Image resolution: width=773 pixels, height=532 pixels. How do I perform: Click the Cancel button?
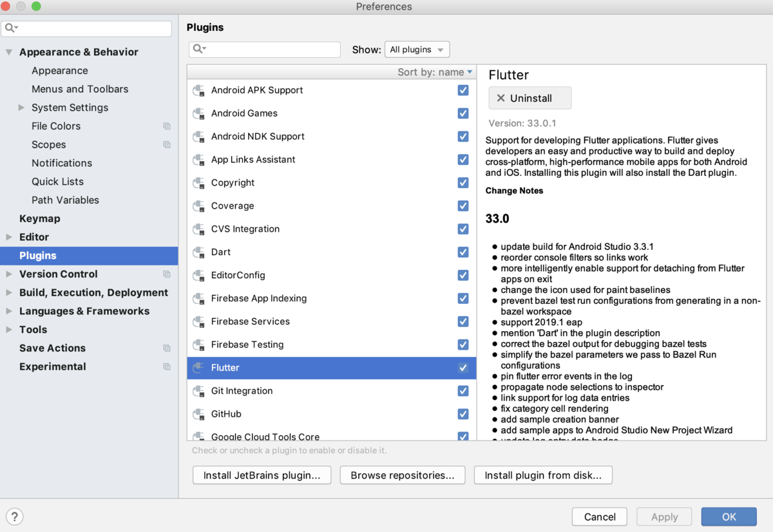[x=600, y=517]
